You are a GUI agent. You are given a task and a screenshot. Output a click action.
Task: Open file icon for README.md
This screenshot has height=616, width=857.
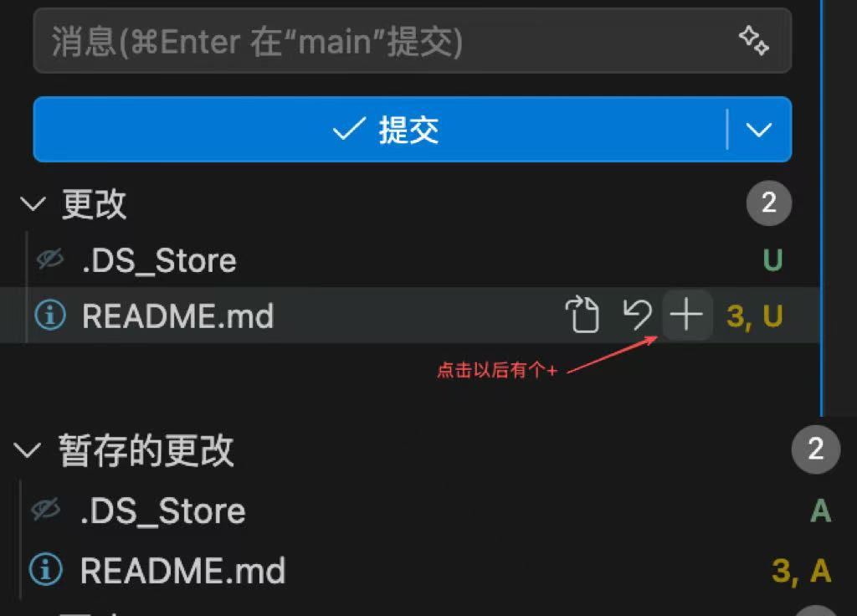582,315
